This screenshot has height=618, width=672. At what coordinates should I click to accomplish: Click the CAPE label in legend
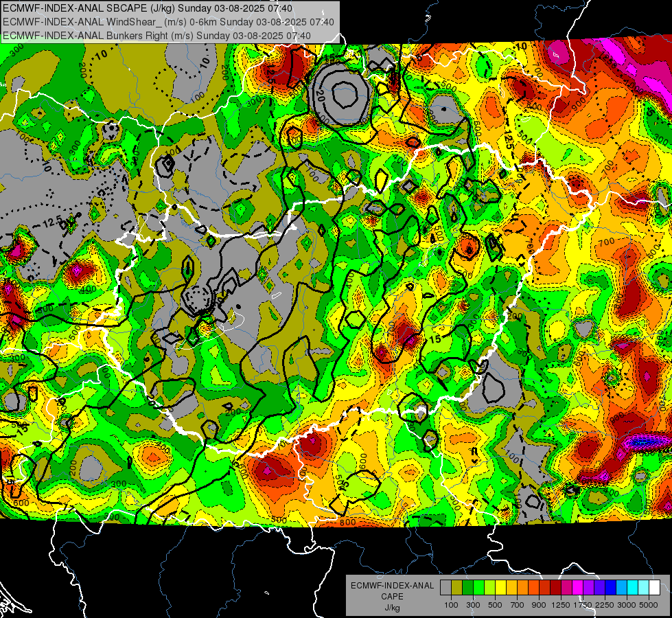click(393, 596)
